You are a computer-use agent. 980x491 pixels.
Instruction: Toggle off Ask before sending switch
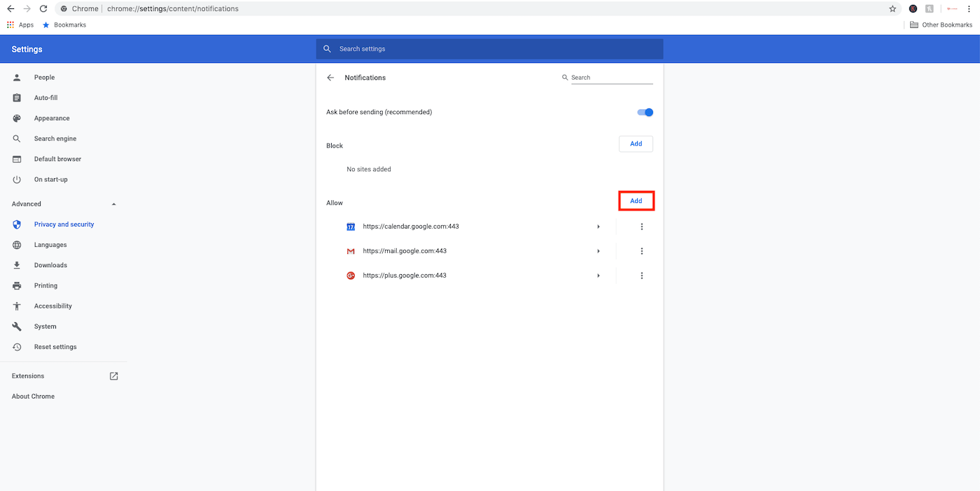click(x=645, y=112)
